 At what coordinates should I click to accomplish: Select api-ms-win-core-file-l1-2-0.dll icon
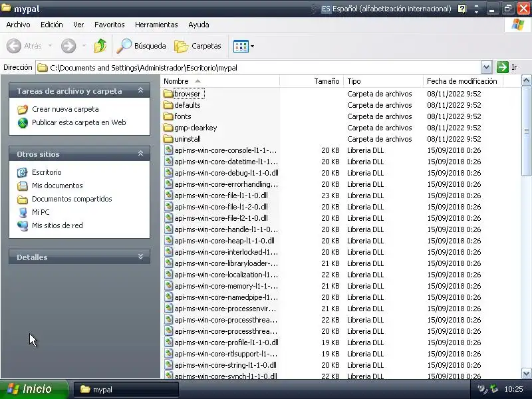click(169, 206)
